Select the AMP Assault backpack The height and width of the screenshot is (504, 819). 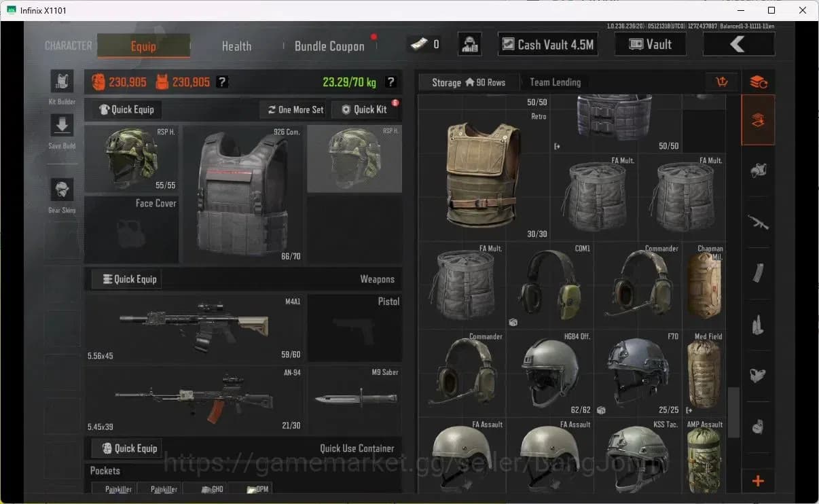(704, 456)
